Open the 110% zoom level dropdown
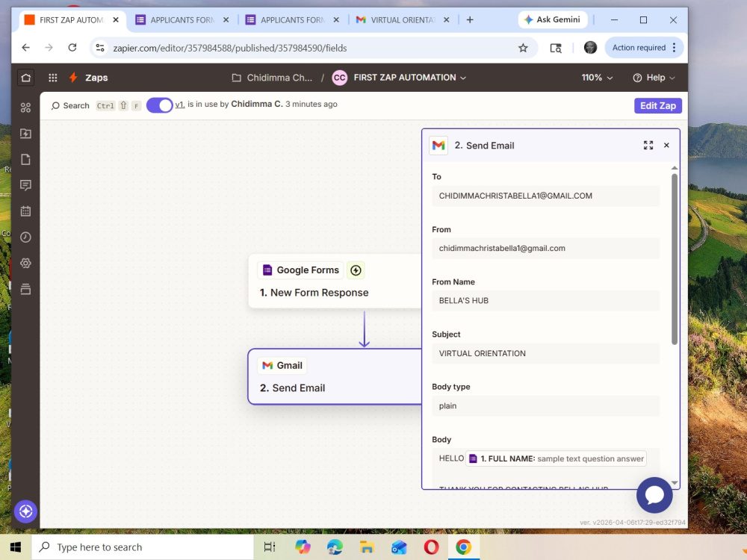The height and width of the screenshot is (560, 747). point(597,78)
